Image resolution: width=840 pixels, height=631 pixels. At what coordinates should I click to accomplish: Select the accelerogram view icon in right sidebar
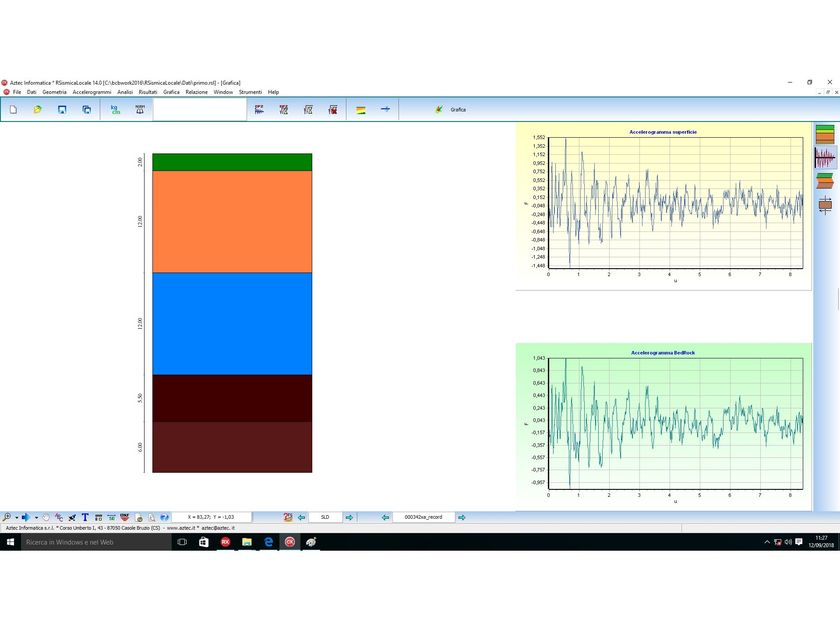pyautogui.click(x=825, y=158)
